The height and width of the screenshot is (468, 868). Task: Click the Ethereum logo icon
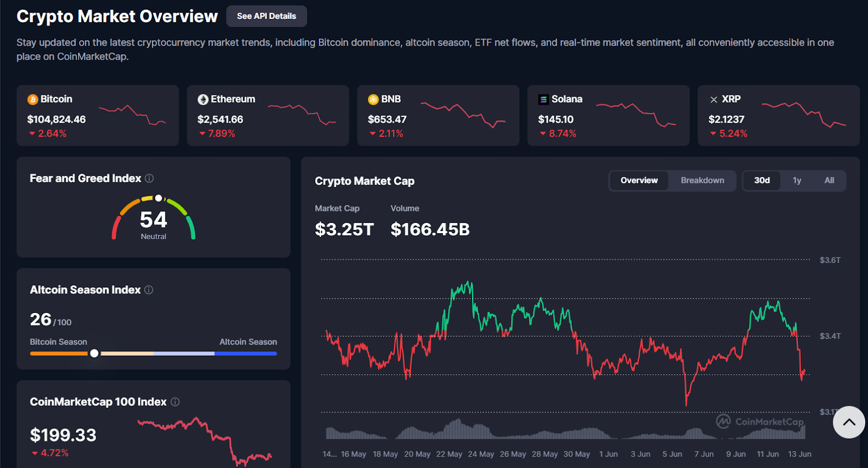coord(203,100)
